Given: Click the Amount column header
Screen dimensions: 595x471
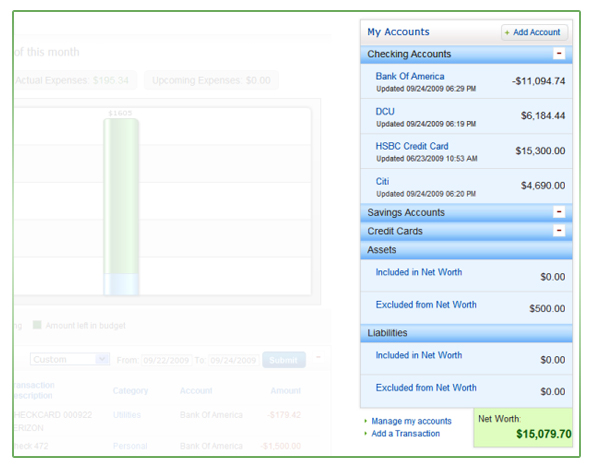Looking at the screenshot, I should coord(285,391).
